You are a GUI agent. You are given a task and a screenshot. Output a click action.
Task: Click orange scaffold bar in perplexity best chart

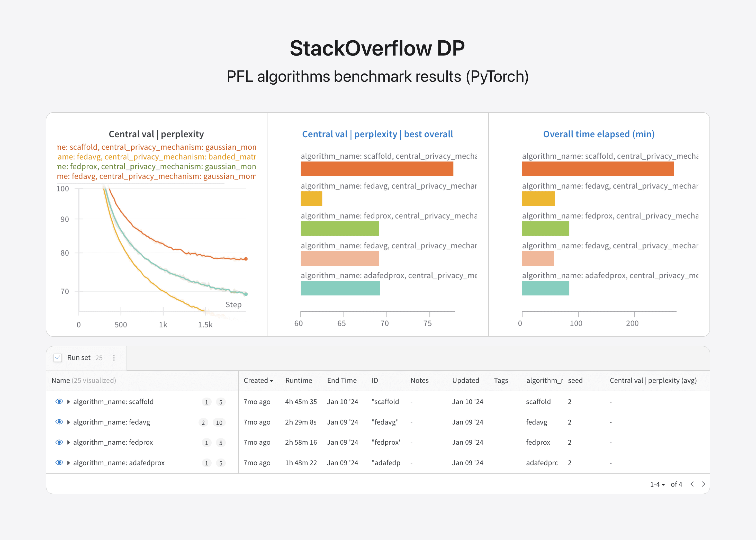(377, 169)
